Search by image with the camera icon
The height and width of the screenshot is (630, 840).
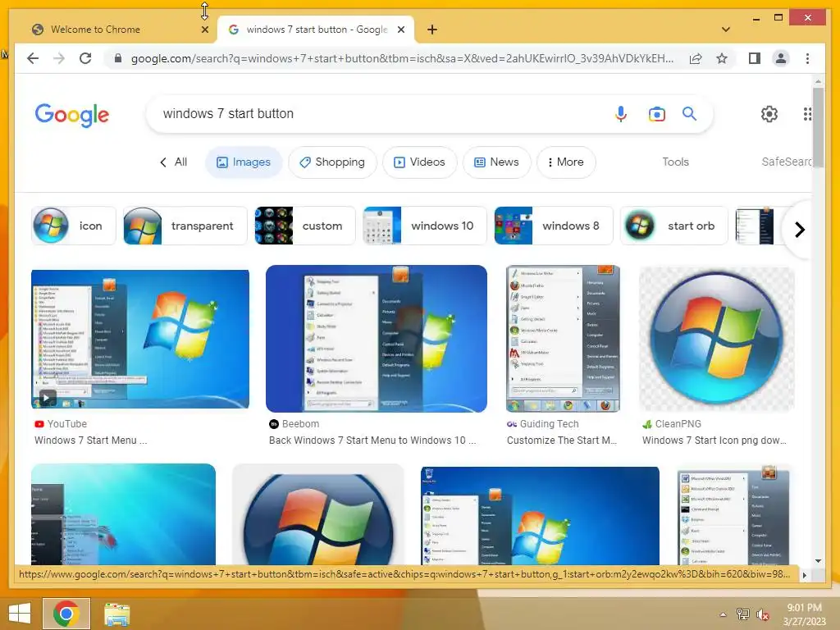pos(657,113)
